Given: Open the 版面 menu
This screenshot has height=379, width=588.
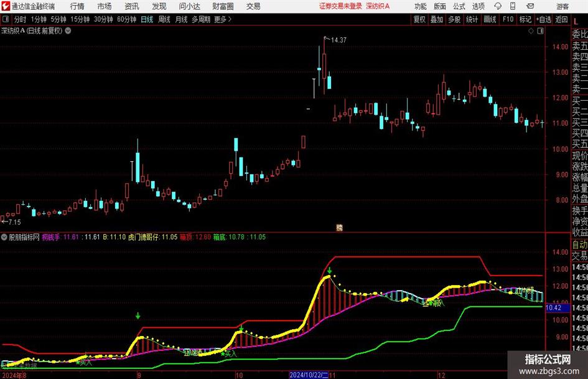Looking at the screenshot, I should pos(440,6).
